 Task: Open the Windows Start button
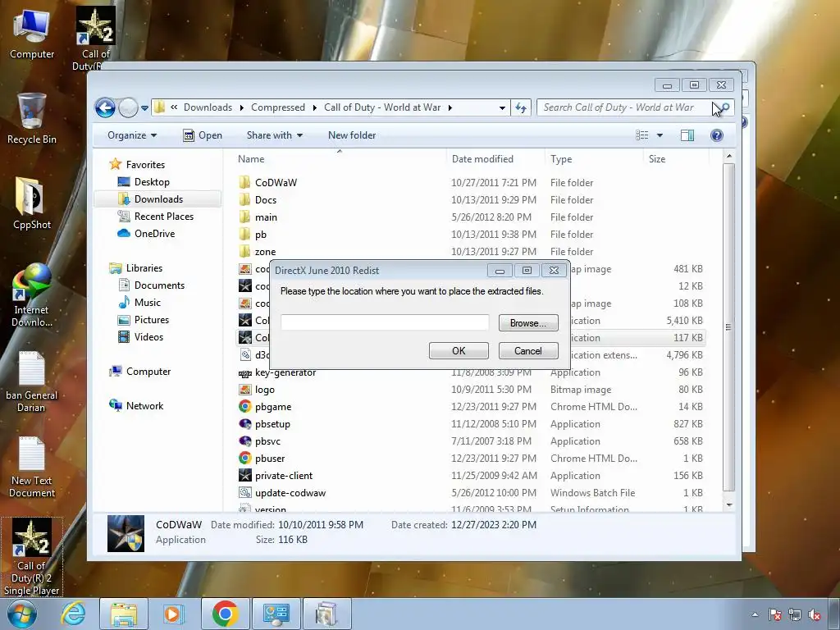[x=21, y=614]
